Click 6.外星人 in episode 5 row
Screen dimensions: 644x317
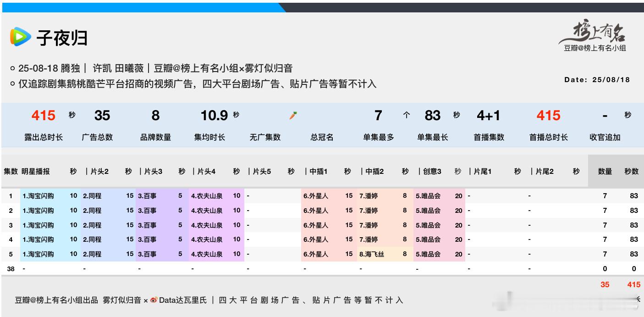[316, 254]
